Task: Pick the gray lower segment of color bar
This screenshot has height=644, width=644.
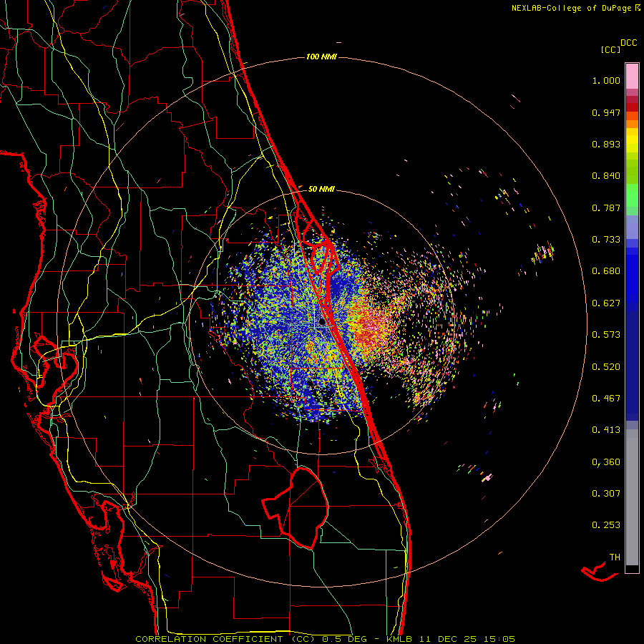Action: click(632, 497)
